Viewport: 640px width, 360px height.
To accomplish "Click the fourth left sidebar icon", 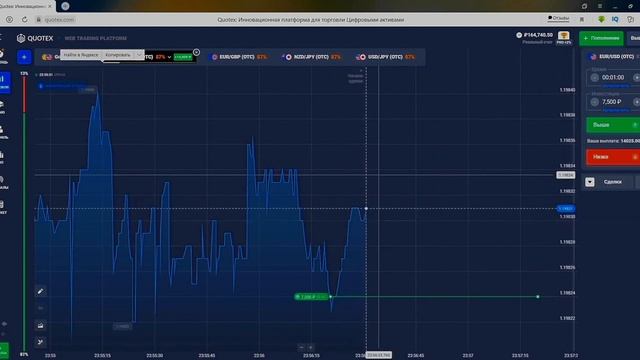I will (x=3, y=132).
